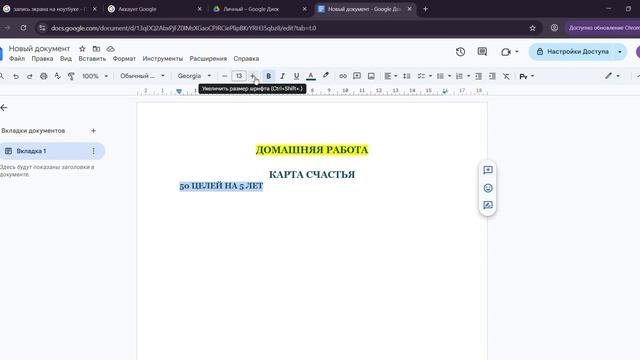The width and height of the screenshot is (640, 360).
Task: Clear text formatting
Action: tap(506, 76)
